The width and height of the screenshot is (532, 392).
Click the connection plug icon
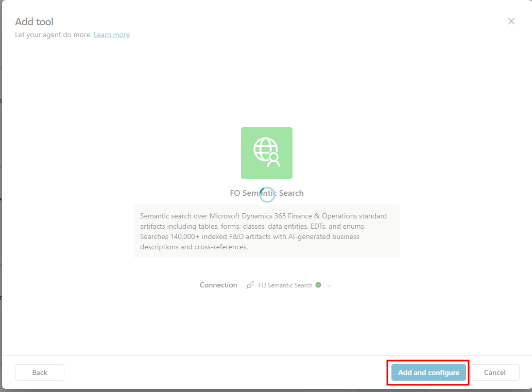pyautogui.click(x=250, y=285)
